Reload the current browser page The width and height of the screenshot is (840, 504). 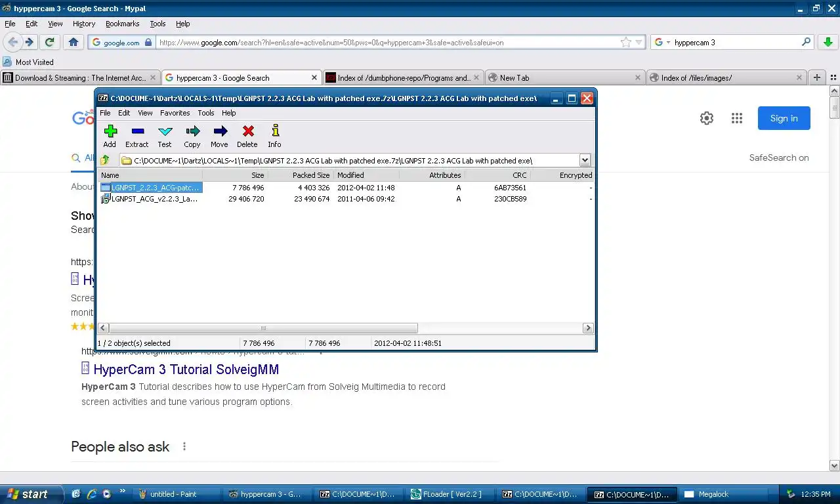[49, 42]
